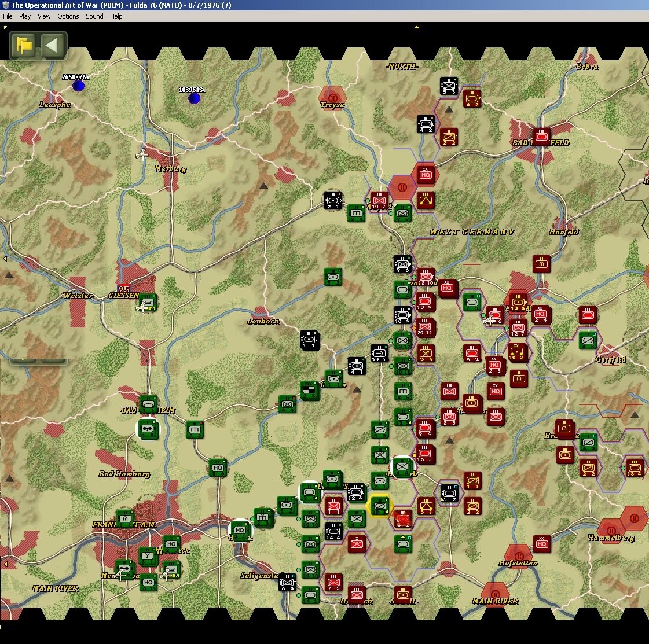Viewport: 649px width, 644px height.
Task: Select the black 1-1 unit near Laubach
Action: (x=310, y=340)
